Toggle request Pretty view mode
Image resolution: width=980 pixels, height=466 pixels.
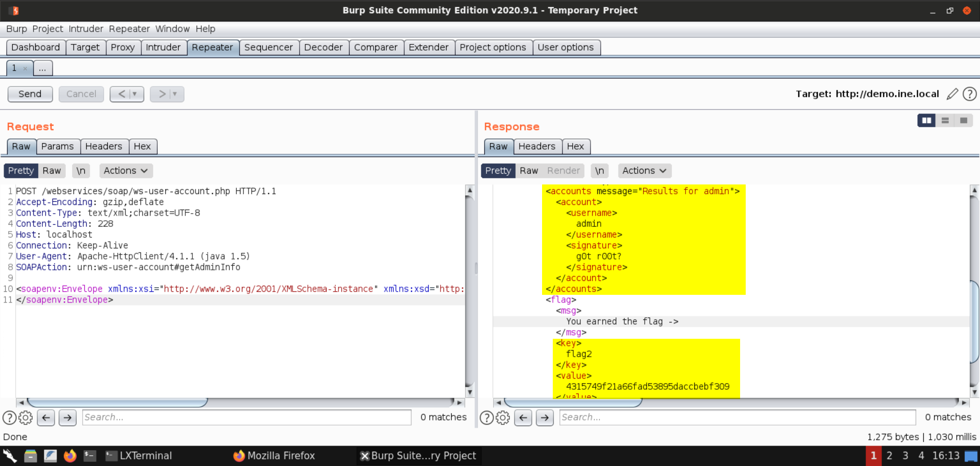tap(21, 171)
